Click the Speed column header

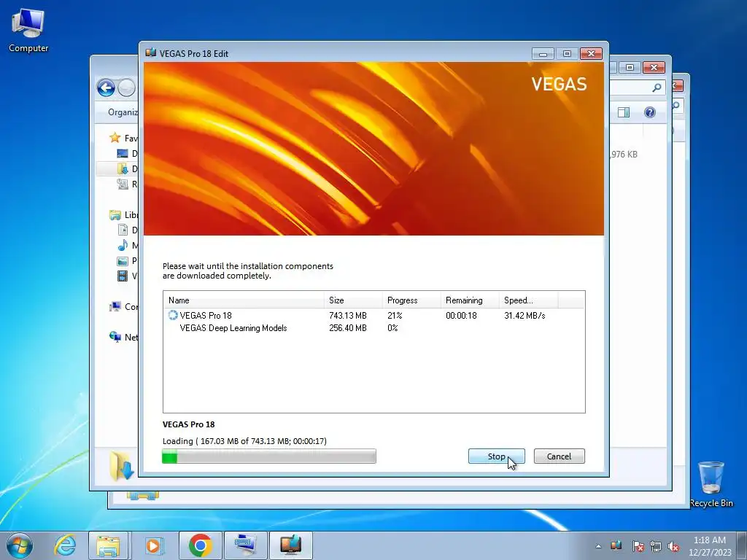(528, 300)
